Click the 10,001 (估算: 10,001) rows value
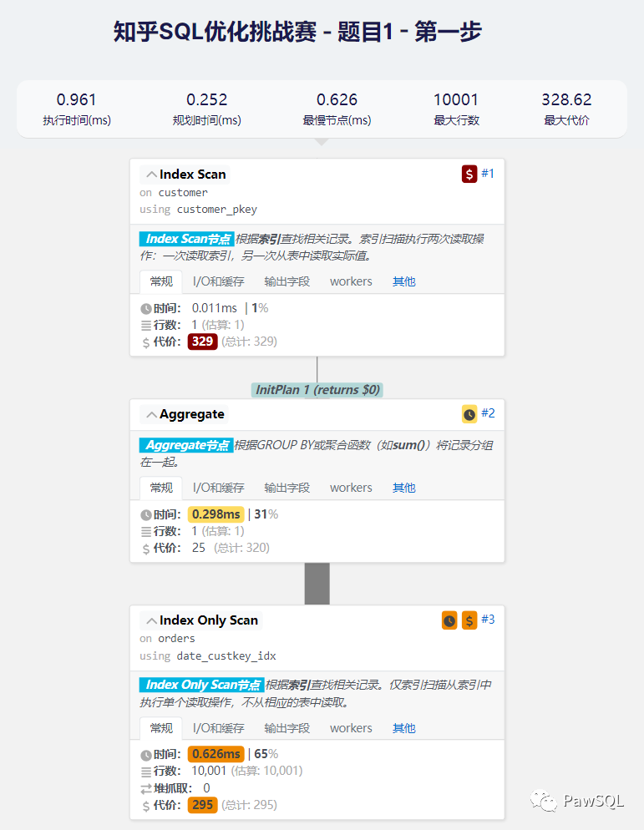The width and height of the screenshot is (644, 830). click(x=247, y=771)
